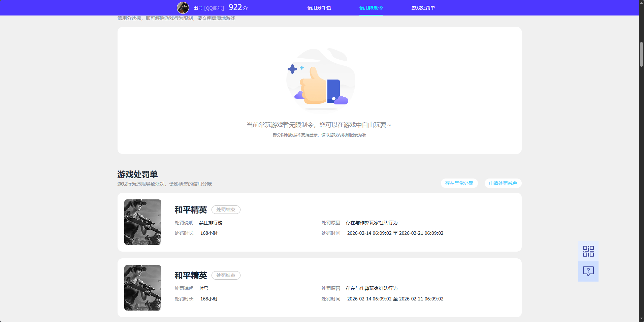Click the 部分限制数据不支持显示 note
The width and height of the screenshot is (644, 322).
click(319, 135)
